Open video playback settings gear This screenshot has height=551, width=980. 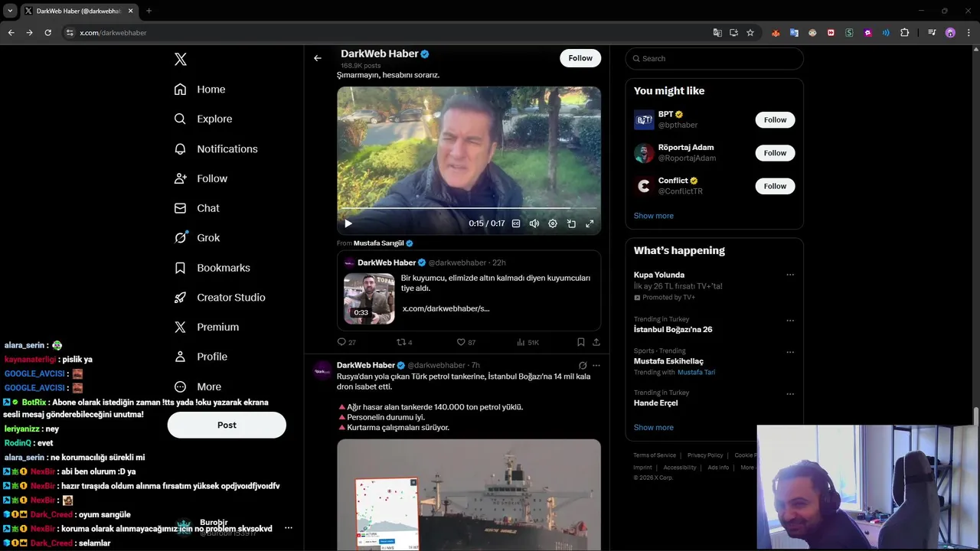coord(553,223)
